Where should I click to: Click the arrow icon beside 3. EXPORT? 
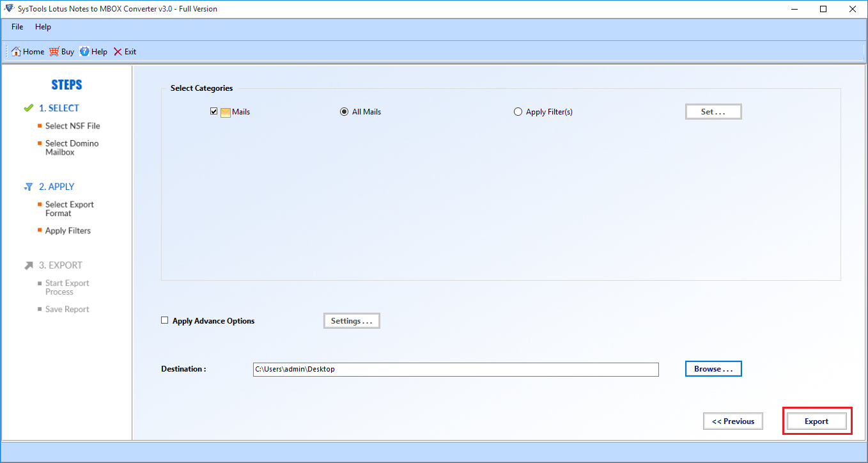[x=28, y=265]
